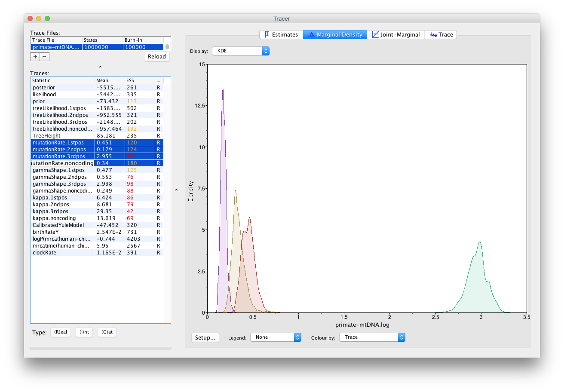Open the Colour by dropdown
The width and height of the screenshot is (564, 392).
(372, 337)
